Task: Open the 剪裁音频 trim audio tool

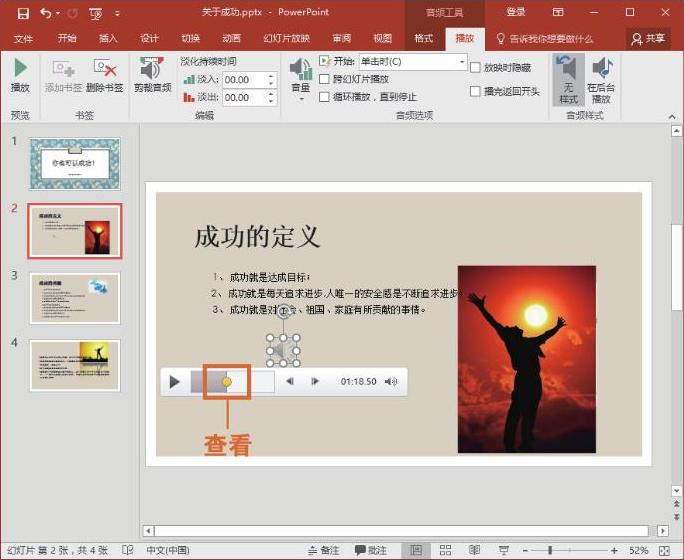Action: (x=152, y=75)
